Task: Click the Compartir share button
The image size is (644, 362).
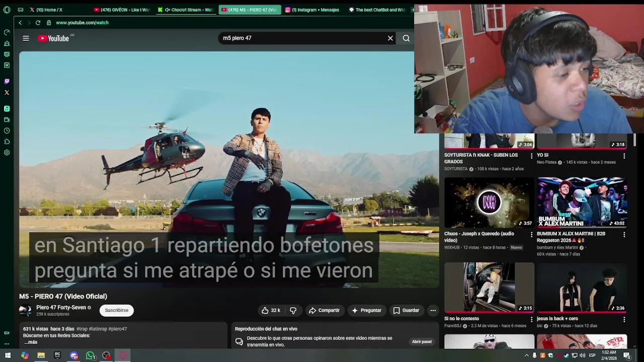Action: coord(324,311)
